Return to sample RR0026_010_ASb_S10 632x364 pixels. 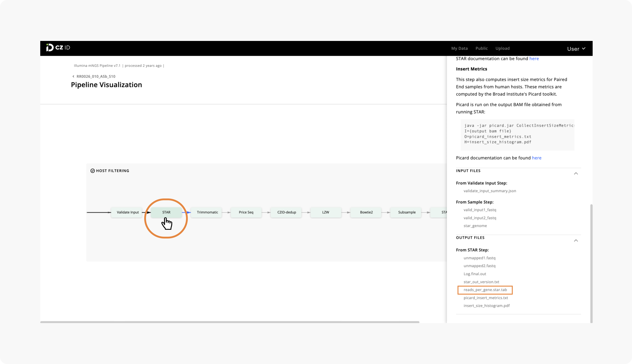pyautogui.click(x=96, y=77)
